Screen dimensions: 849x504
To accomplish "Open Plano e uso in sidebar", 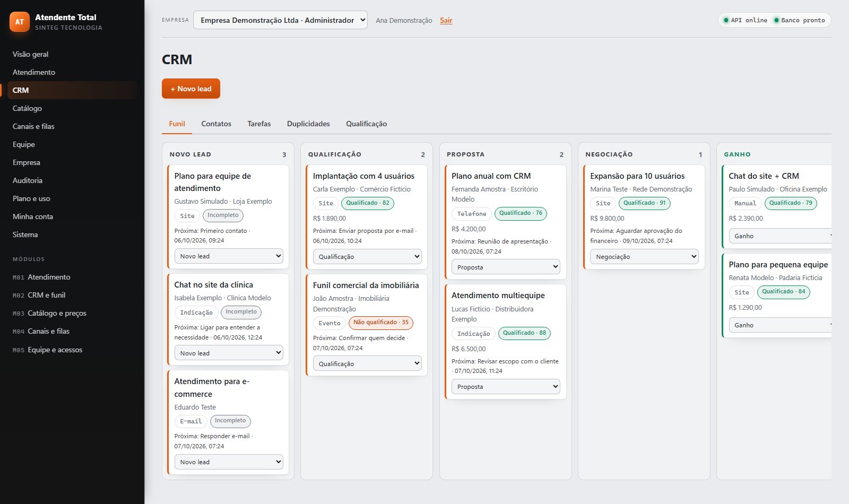I will coord(72,198).
